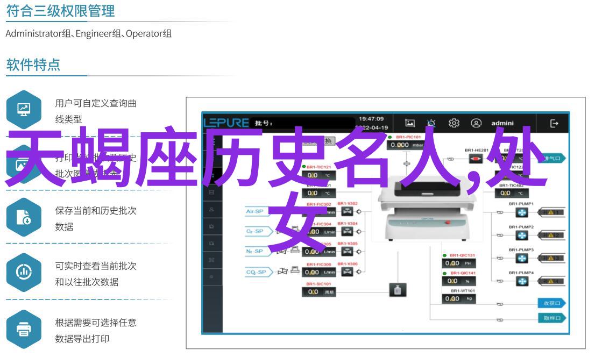Click the 收获口 harvest port button
595x364 pixels.
[551, 303]
